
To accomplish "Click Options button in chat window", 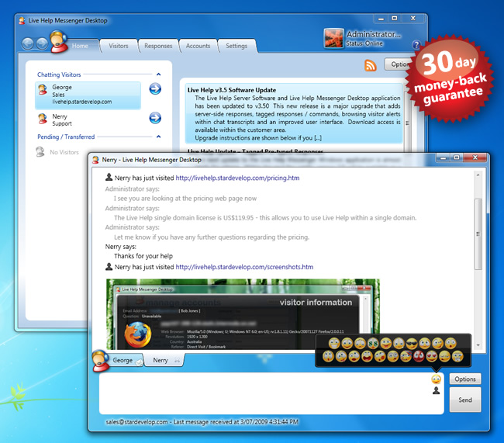I will coord(465,379).
